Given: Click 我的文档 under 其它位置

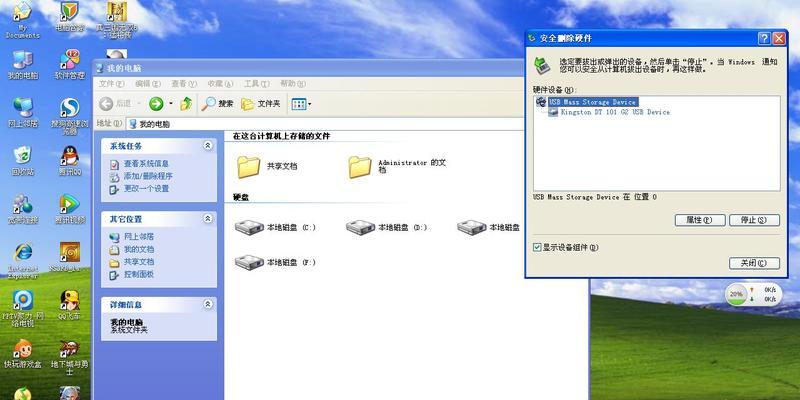Looking at the screenshot, I should pos(139,249).
